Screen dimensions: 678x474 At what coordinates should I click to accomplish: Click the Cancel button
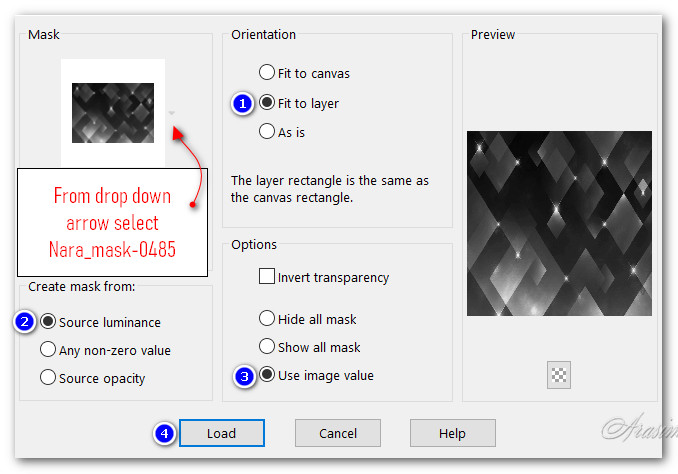(337, 433)
